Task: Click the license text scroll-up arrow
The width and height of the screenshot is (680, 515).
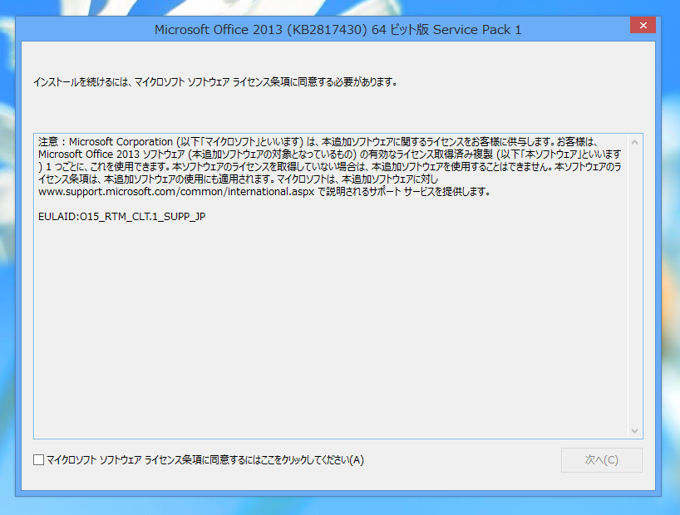Action: click(634, 142)
